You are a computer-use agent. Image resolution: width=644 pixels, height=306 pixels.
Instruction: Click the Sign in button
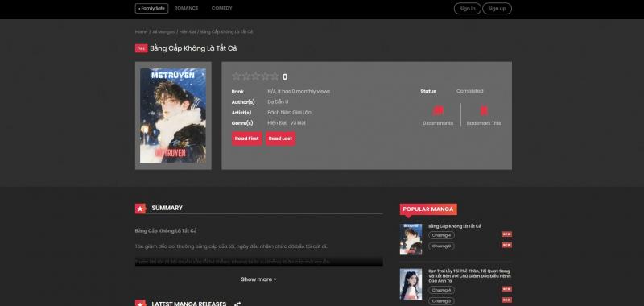(468, 9)
